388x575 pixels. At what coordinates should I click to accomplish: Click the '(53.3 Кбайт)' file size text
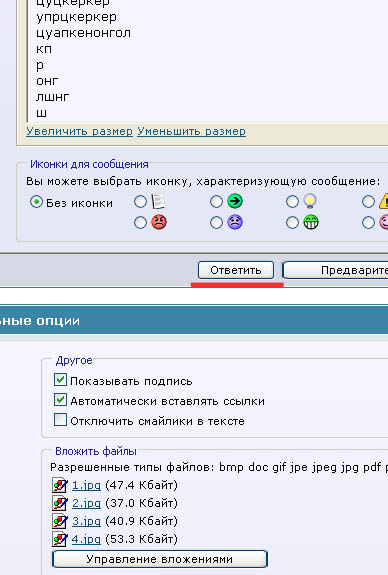(141, 539)
